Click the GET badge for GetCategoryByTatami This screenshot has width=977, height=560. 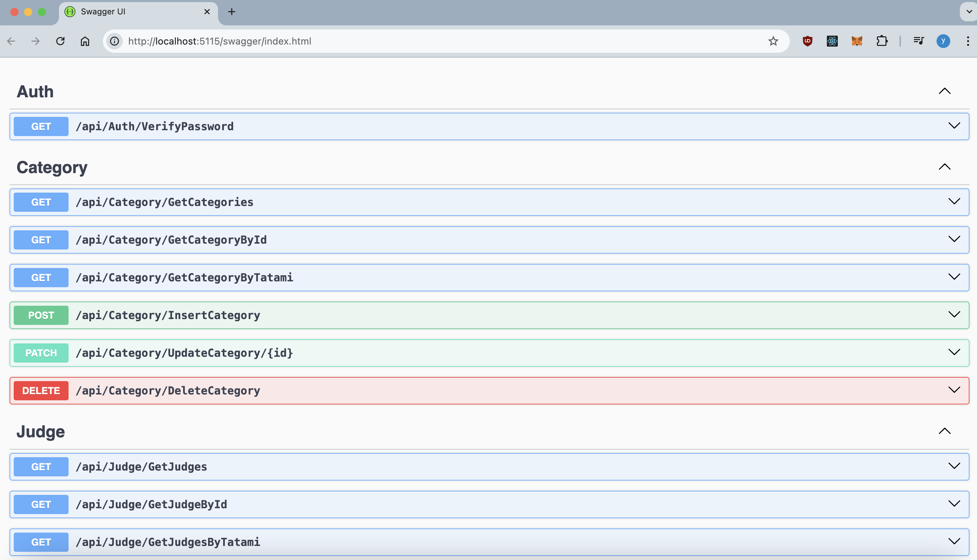(41, 278)
